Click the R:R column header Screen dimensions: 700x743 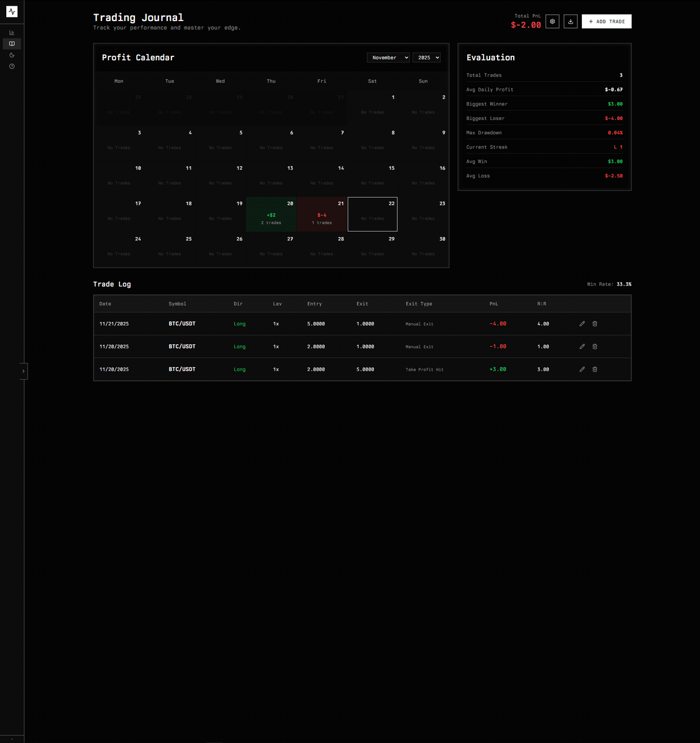pyautogui.click(x=542, y=304)
